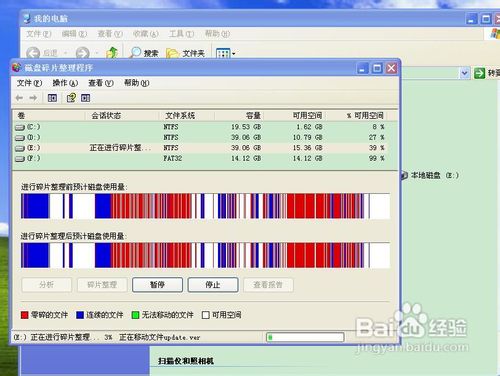Click '8 %' free space for drive C
The image size is (500, 376).
pos(378,127)
